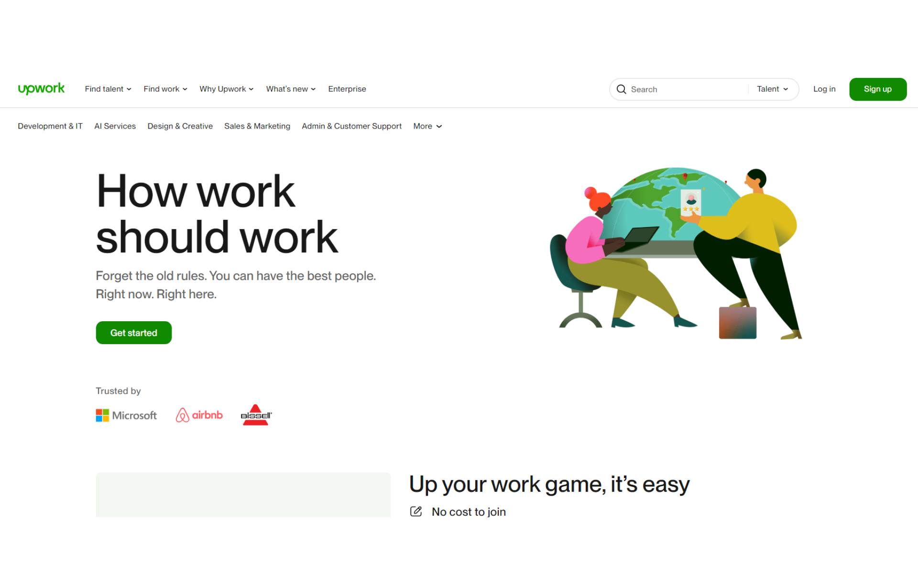This screenshot has width=918, height=588.
Task: Click the 'Sign up' button
Action: [x=877, y=88]
